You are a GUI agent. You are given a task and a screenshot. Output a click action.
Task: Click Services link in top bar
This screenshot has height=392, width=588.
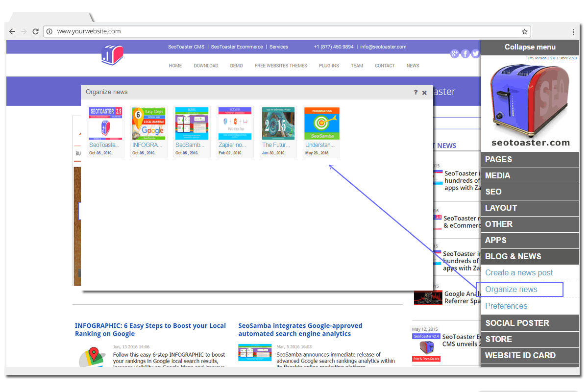pos(279,47)
